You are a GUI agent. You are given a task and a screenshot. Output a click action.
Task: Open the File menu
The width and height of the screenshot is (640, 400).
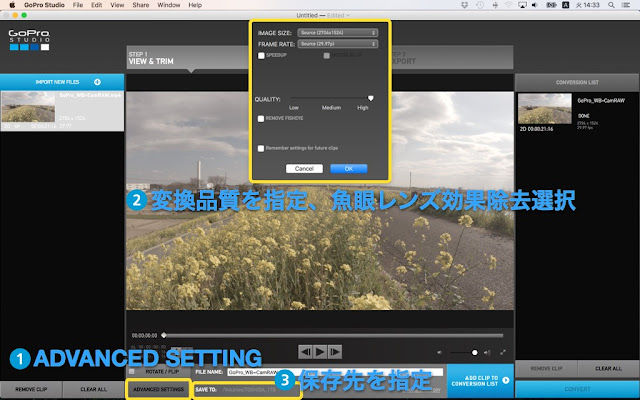[x=78, y=5]
